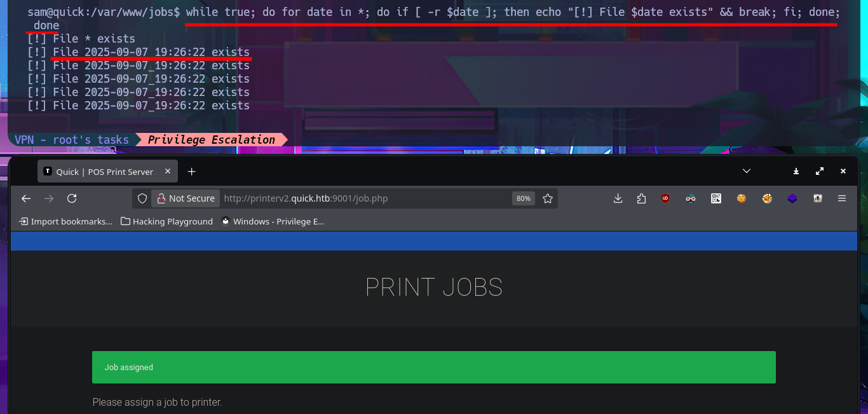Click the QR code extension icon
The image size is (868, 414).
point(716,198)
